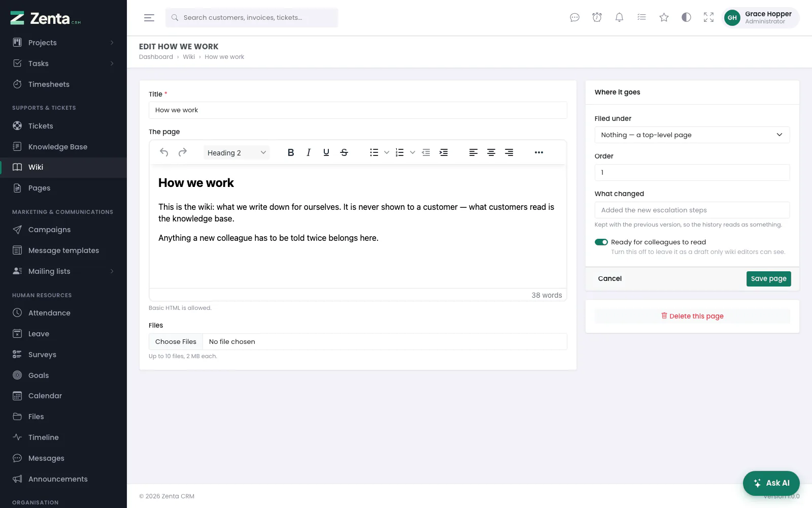Image resolution: width=812 pixels, height=508 pixels.
Task: Open the Heading 2 style dropdown
Action: pyautogui.click(x=236, y=152)
